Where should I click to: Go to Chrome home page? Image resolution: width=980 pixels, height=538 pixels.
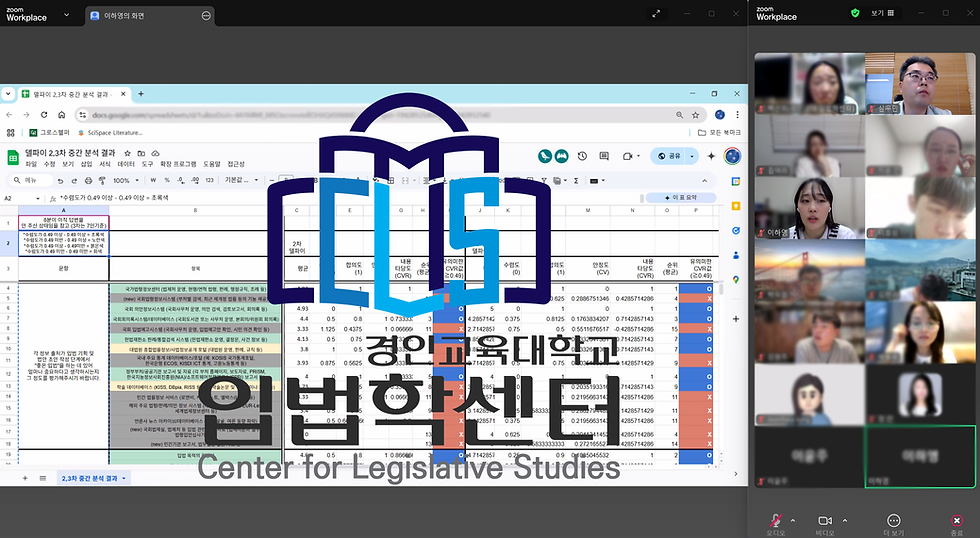(61, 115)
